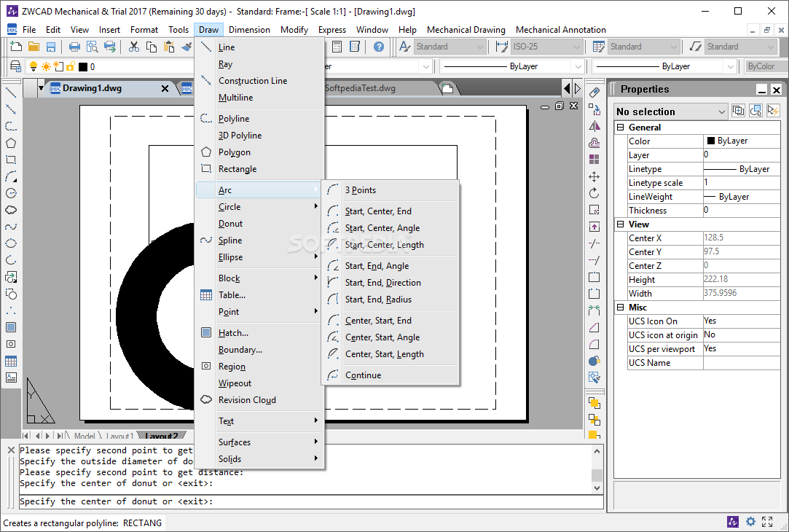Click the Cut scissors icon

(133, 47)
